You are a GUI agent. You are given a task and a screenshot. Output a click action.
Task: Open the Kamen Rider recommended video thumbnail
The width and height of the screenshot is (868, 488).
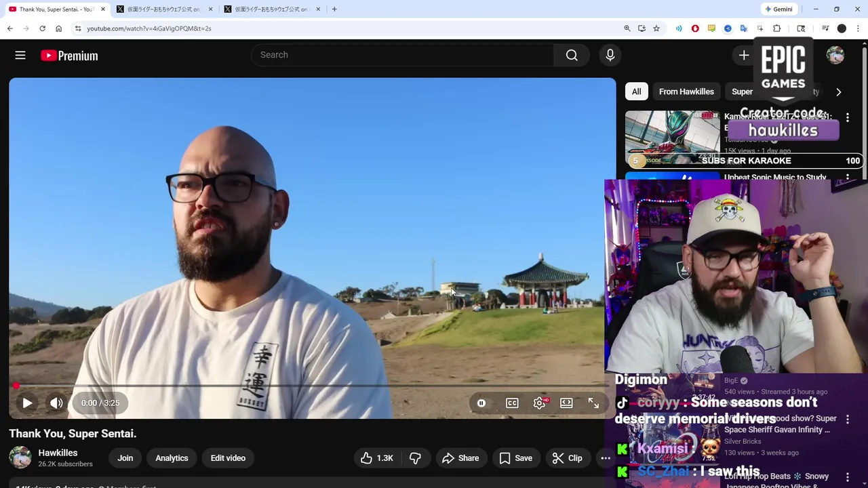(672, 138)
